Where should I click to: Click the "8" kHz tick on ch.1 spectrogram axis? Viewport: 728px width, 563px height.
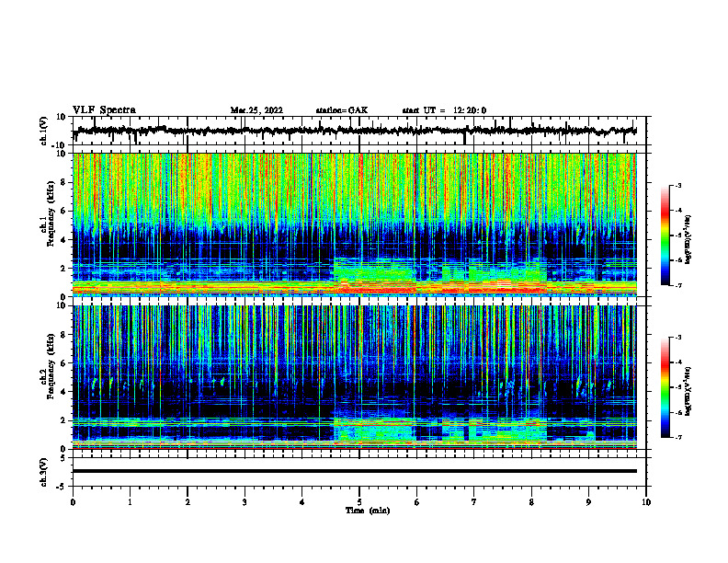[x=63, y=182]
